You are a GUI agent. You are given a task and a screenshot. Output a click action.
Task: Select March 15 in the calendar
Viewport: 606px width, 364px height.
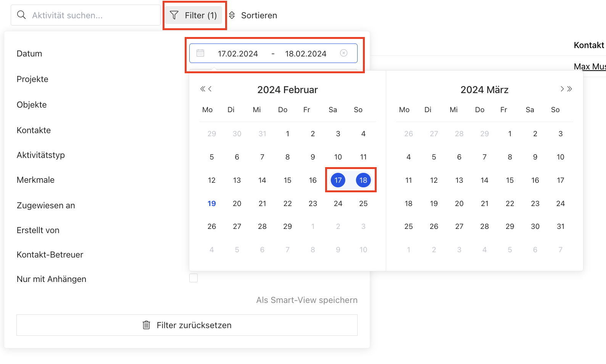(510, 180)
